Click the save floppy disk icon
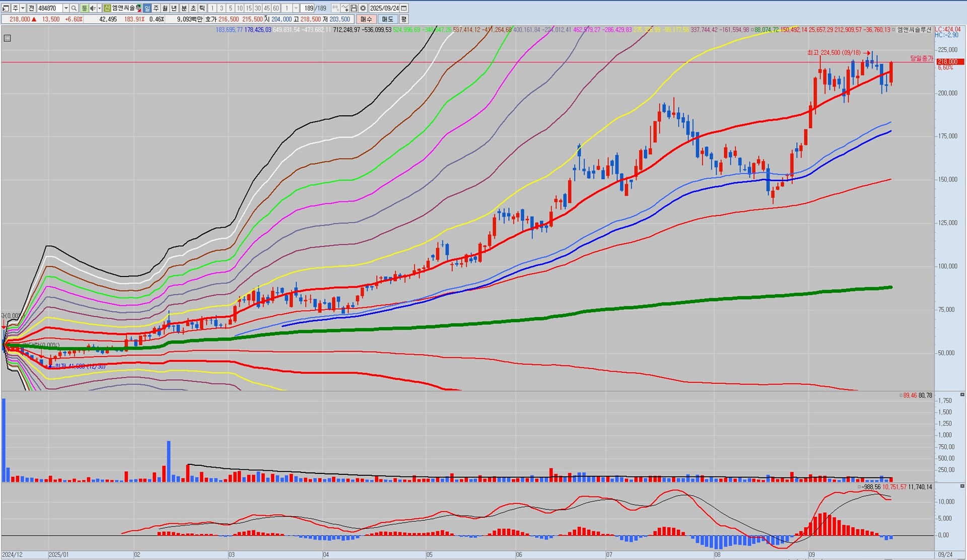The width and height of the screenshot is (967, 560). click(x=354, y=8)
